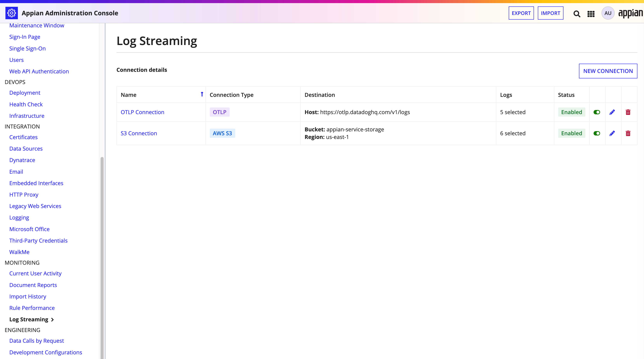Go to Deployment under DevOps
The height and width of the screenshot is (359, 644).
[x=25, y=93]
